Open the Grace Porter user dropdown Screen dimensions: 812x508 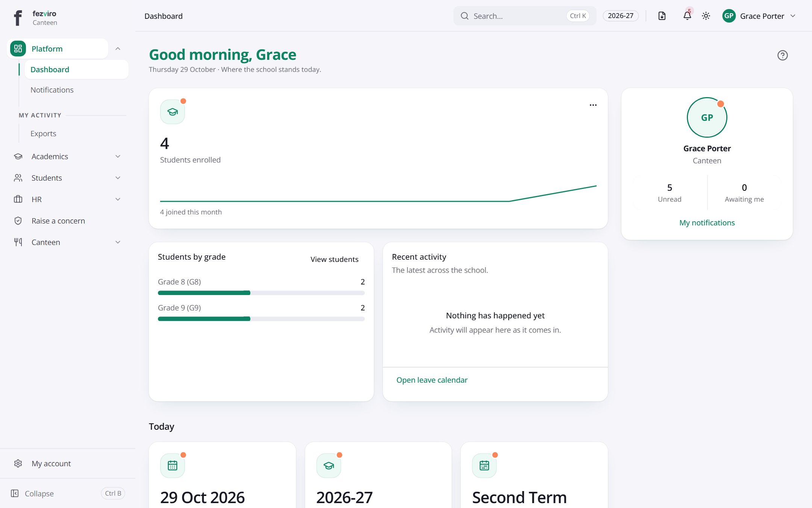(x=759, y=16)
